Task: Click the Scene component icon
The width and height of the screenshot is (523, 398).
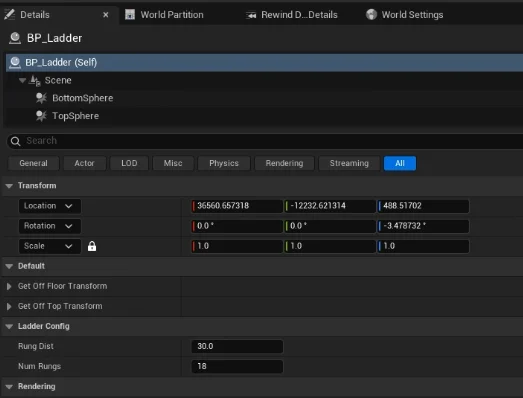Action: pos(35,80)
